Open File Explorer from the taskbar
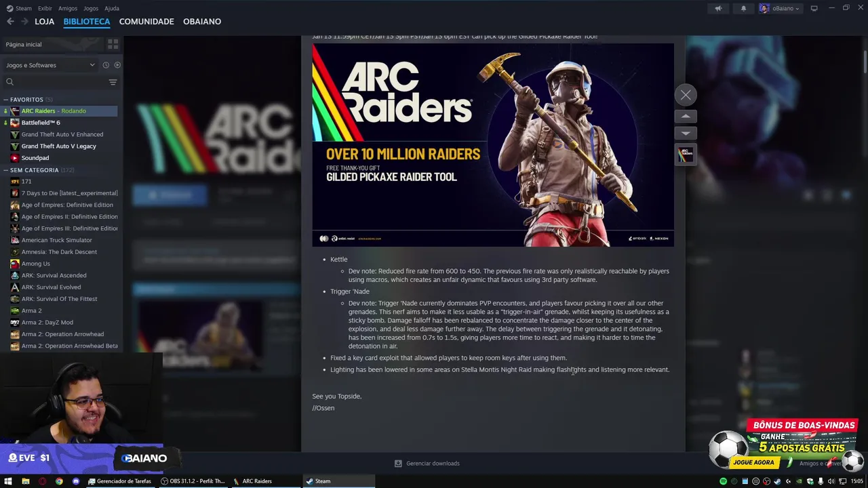Screen dimensions: 868x488 tap(25, 481)
